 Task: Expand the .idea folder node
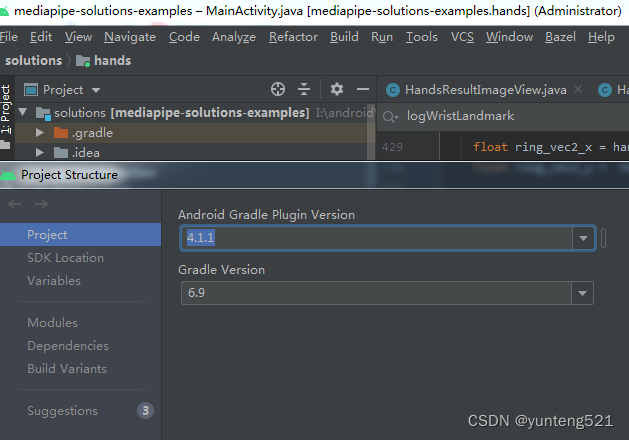coord(39,152)
